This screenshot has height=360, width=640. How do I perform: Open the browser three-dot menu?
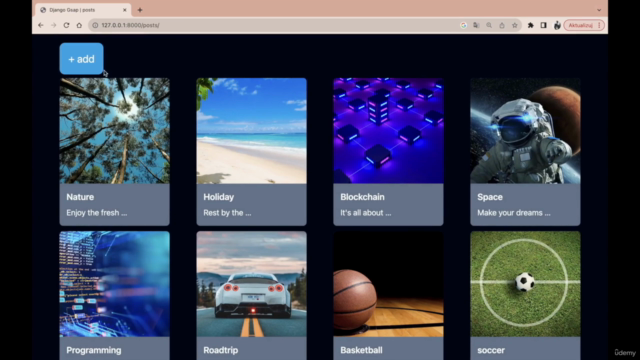tap(599, 25)
